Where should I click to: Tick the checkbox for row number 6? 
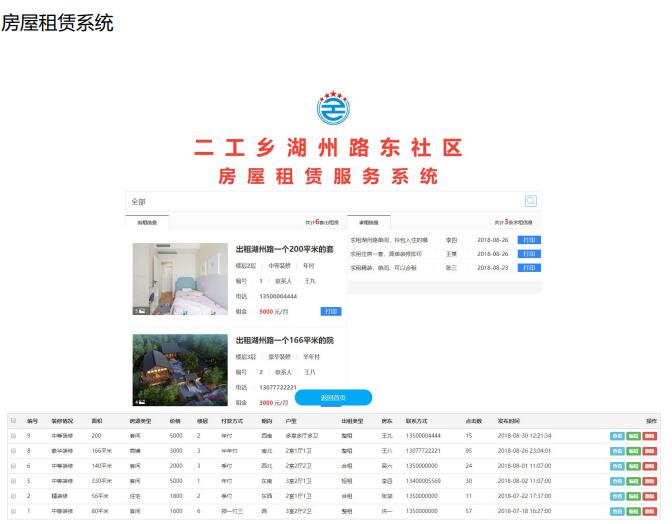click(x=13, y=466)
